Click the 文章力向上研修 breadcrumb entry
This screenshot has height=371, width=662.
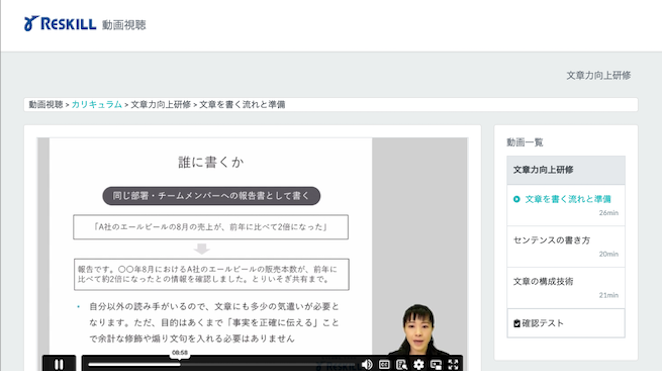coord(161,104)
